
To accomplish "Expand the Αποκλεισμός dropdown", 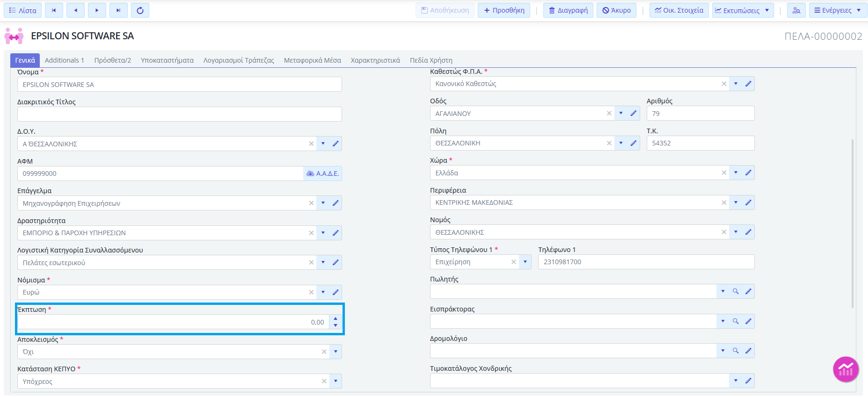I will pos(336,352).
